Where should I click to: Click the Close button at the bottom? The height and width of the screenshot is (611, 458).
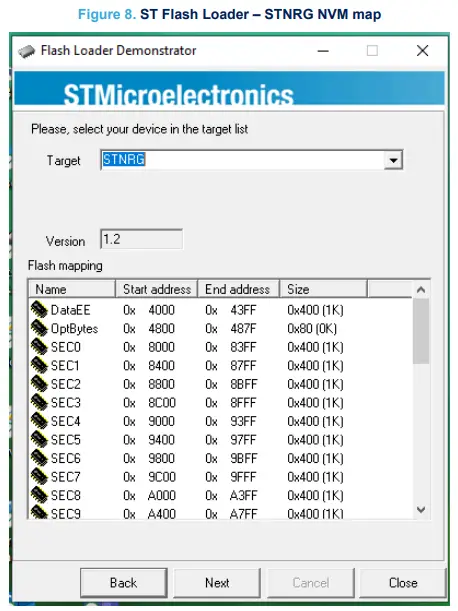tap(403, 583)
